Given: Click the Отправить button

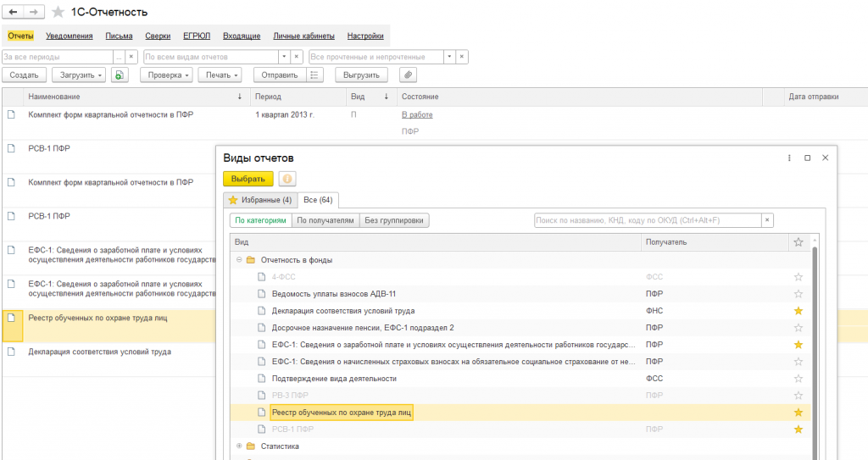Looking at the screenshot, I should coord(280,75).
